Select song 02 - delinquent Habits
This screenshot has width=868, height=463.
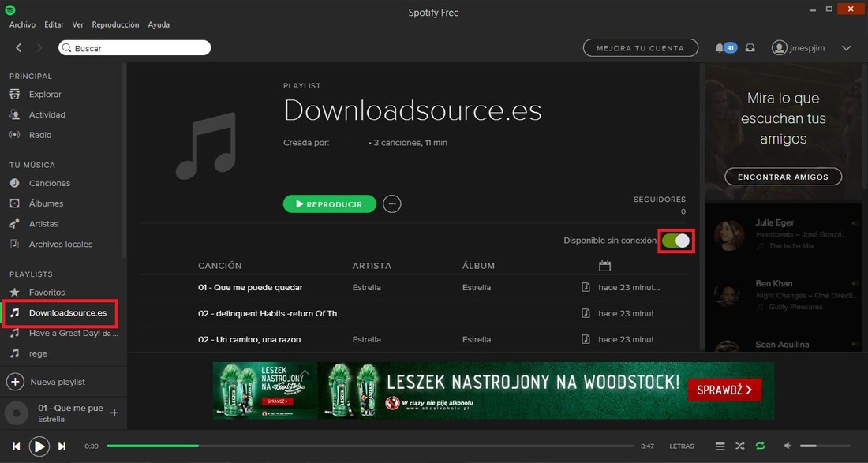[x=271, y=314]
